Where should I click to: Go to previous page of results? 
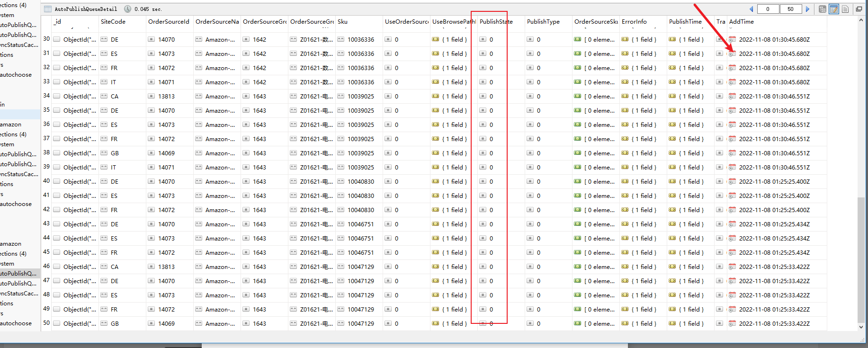click(x=752, y=9)
